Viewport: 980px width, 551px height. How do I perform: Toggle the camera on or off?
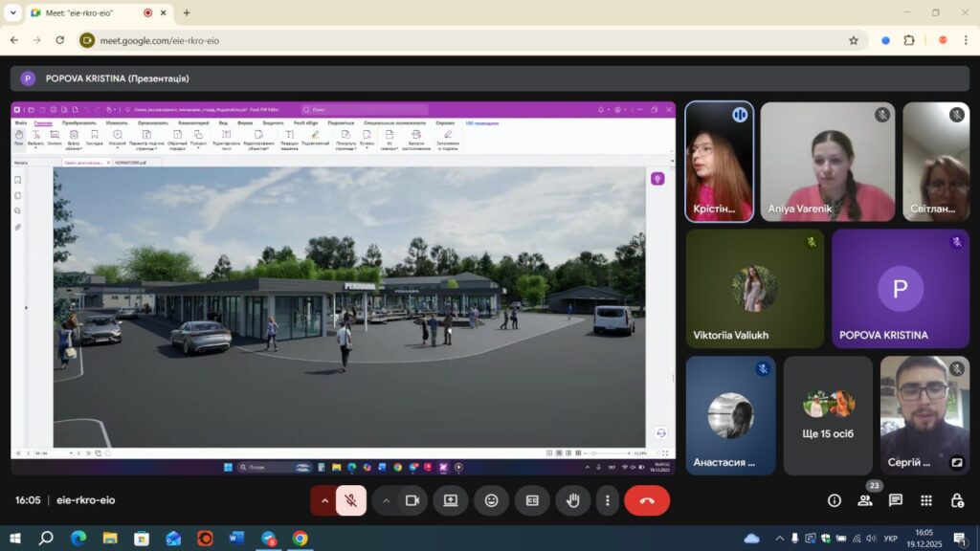(x=412, y=500)
